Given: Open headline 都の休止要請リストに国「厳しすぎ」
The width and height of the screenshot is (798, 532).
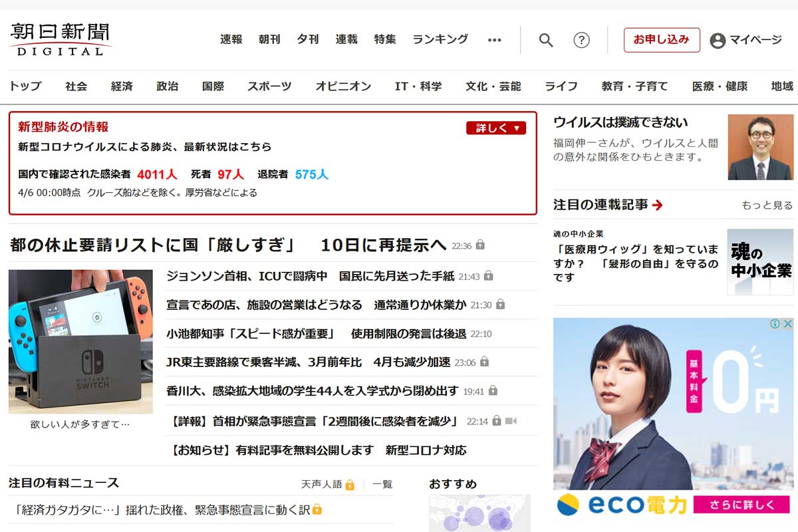Looking at the screenshot, I should [228, 245].
